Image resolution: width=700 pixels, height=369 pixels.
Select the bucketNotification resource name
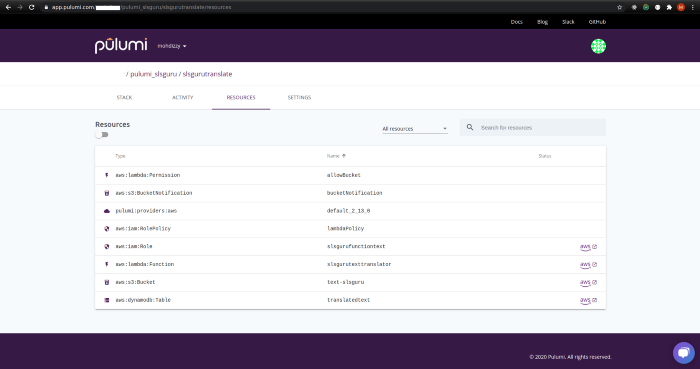[354, 193]
